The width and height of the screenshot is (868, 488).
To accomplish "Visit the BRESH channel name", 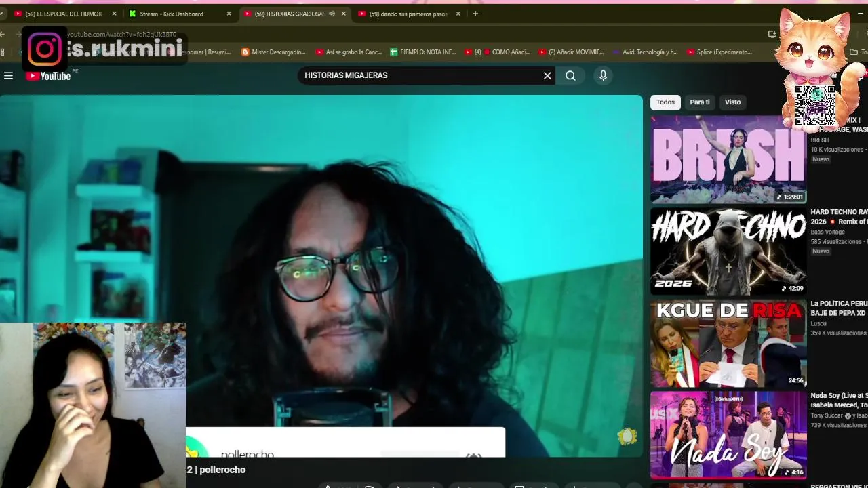I will tap(819, 140).
